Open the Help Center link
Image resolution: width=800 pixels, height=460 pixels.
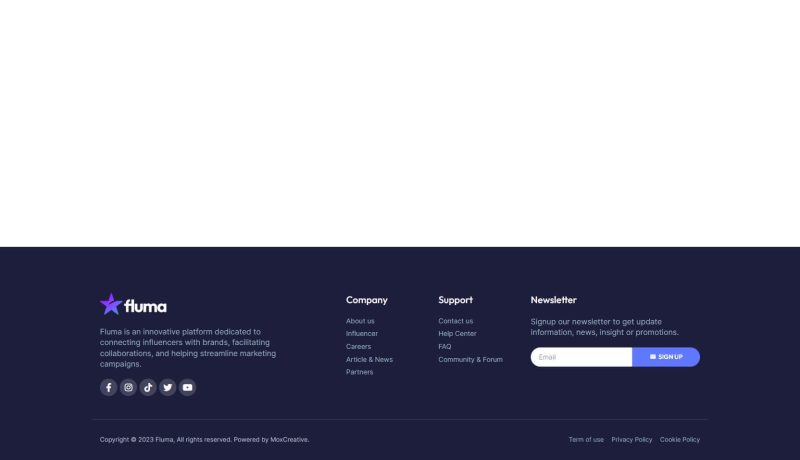click(457, 333)
